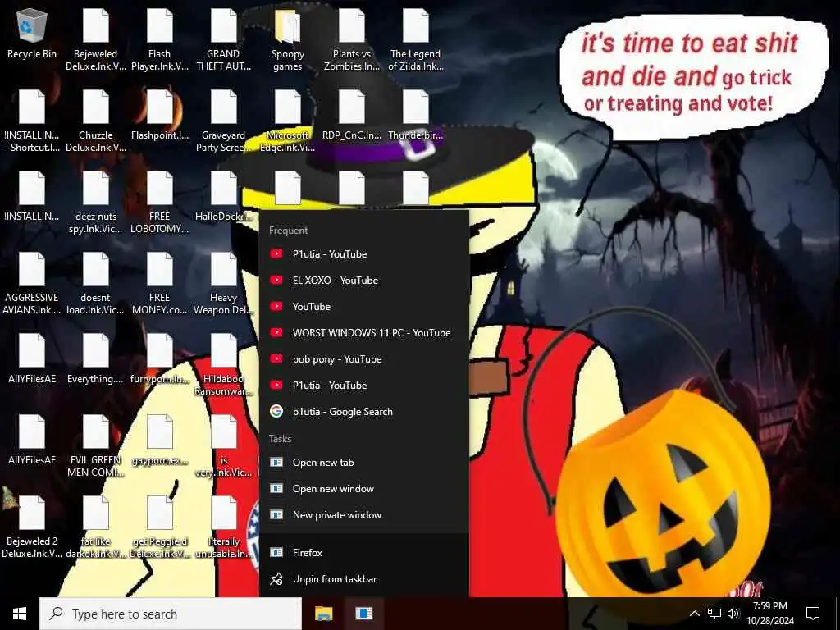
Task: Select the Hildaboo Ransomware desktop icon
Action: pos(223,365)
